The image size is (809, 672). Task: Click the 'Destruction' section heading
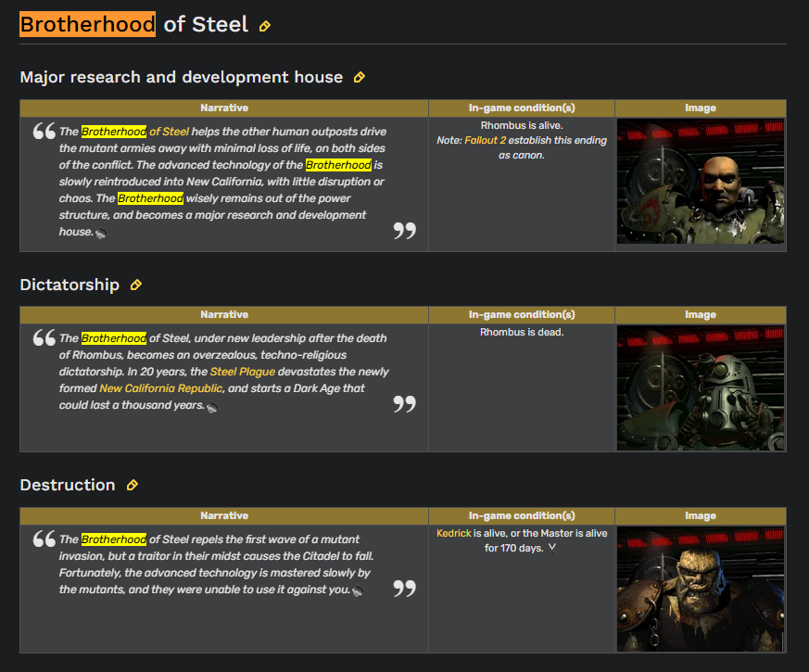click(x=68, y=485)
